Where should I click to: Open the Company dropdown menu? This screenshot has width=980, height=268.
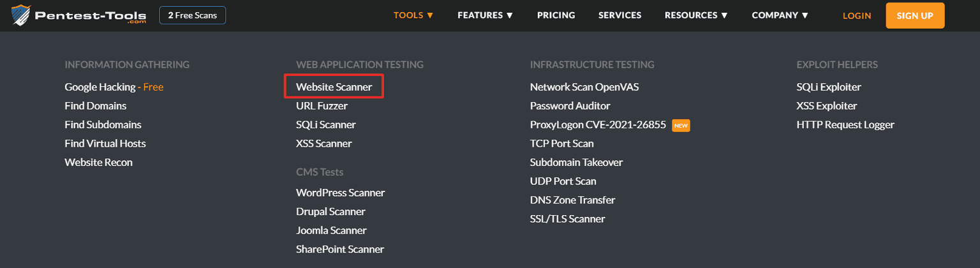point(780,15)
